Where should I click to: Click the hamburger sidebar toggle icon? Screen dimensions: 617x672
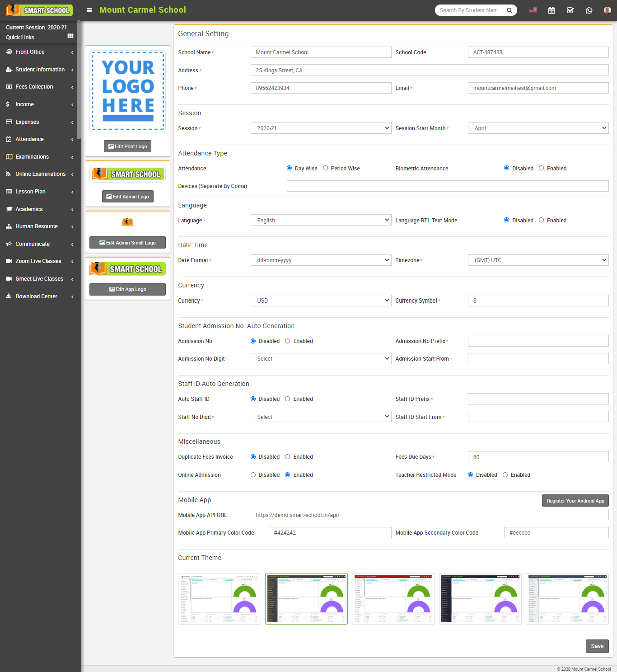(x=89, y=10)
